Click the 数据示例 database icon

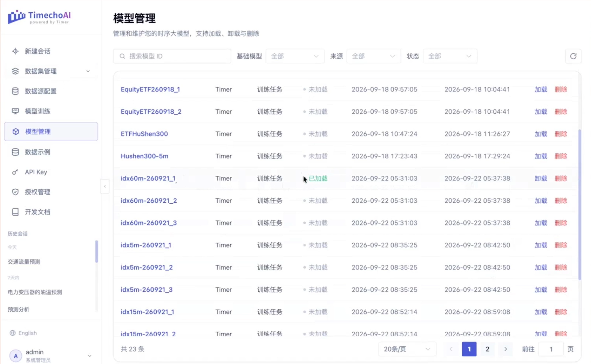pos(15,152)
